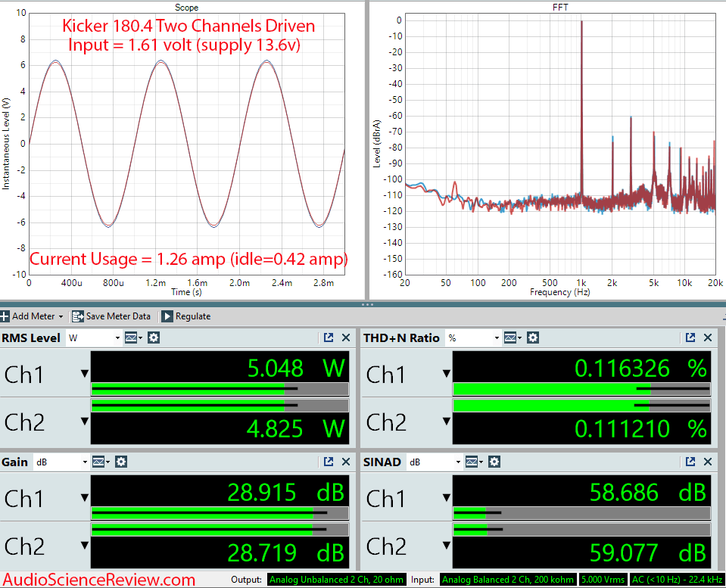
Task: Click AC (<10 Hz) - 22.4 kHz filter status
Action: 677,580
